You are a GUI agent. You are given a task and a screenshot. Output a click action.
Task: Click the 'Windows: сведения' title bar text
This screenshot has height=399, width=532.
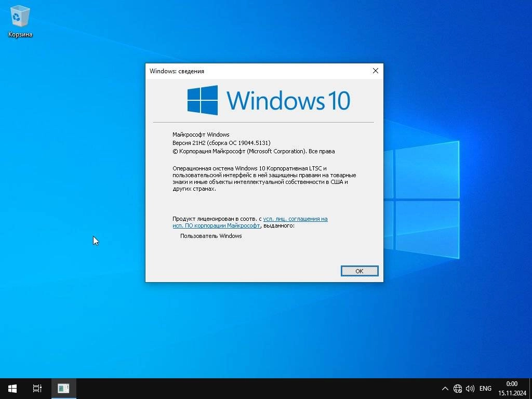pyautogui.click(x=177, y=71)
